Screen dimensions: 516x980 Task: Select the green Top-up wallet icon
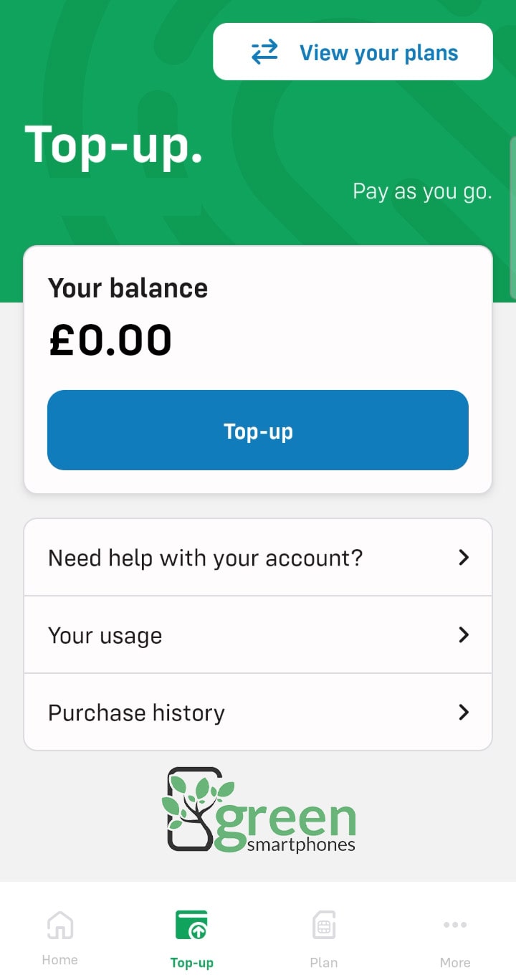coord(191,925)
